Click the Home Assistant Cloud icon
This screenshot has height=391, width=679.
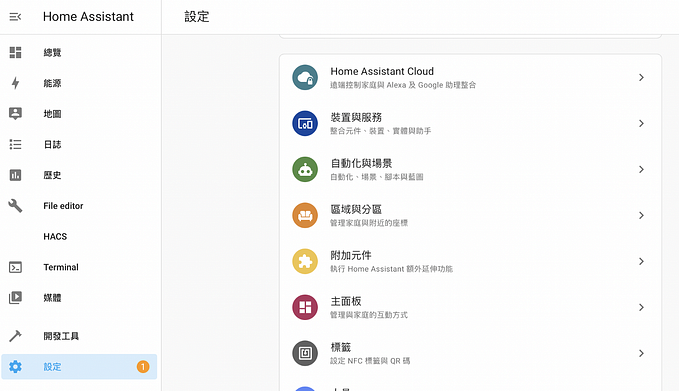pyautogui.click(x=305, y=78)
